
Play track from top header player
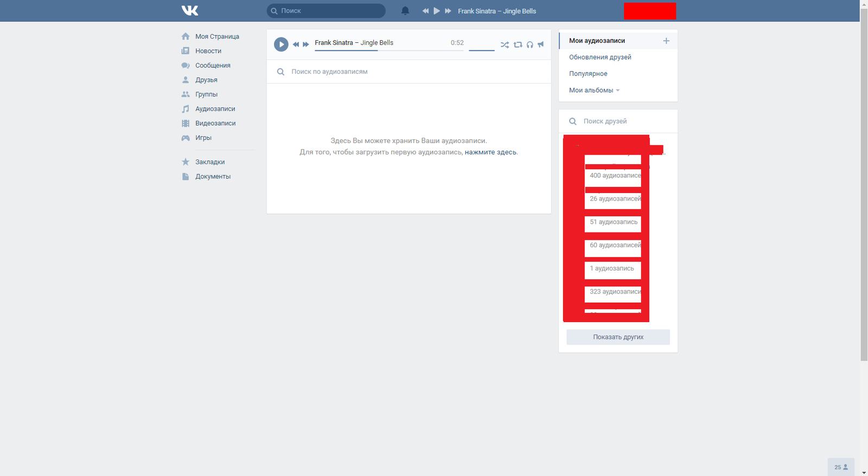coord(437,11)
